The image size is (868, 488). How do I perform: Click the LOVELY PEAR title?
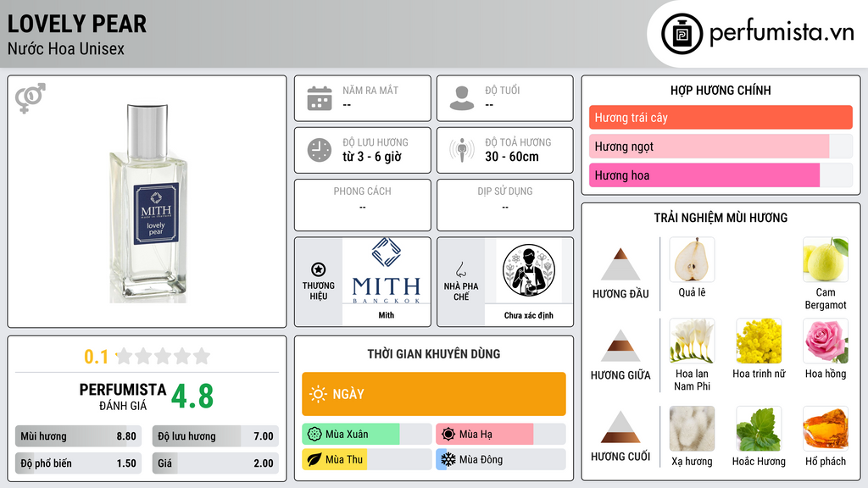(x=77, y=24)
